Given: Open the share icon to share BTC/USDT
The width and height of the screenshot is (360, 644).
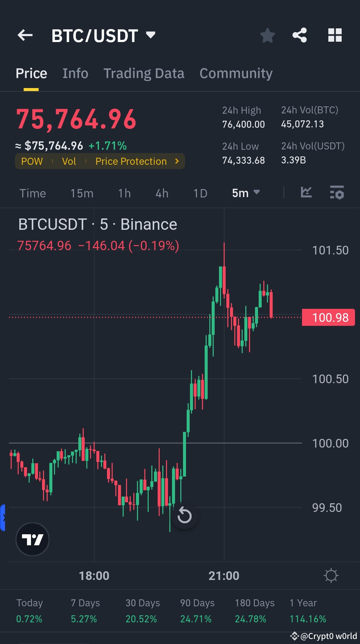Looking at the screenshot, I should click(x=299, y=35).
